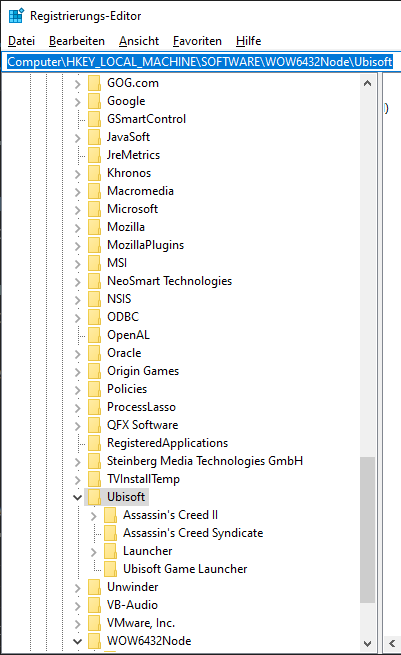Image resolution: width=401 pixels, height=655 pixels.
Task: Expand the Policies key
Action: (78, 390)
